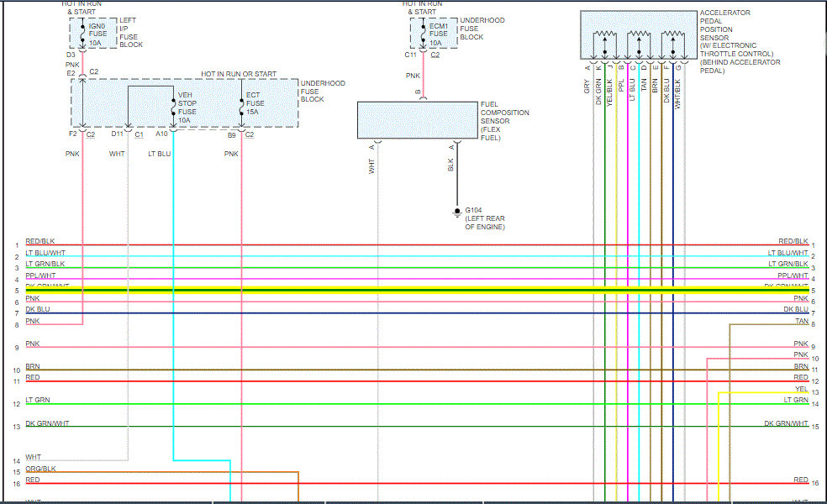Click connector pin label C11
Screen dimensions: 827x504
[410, 55]
